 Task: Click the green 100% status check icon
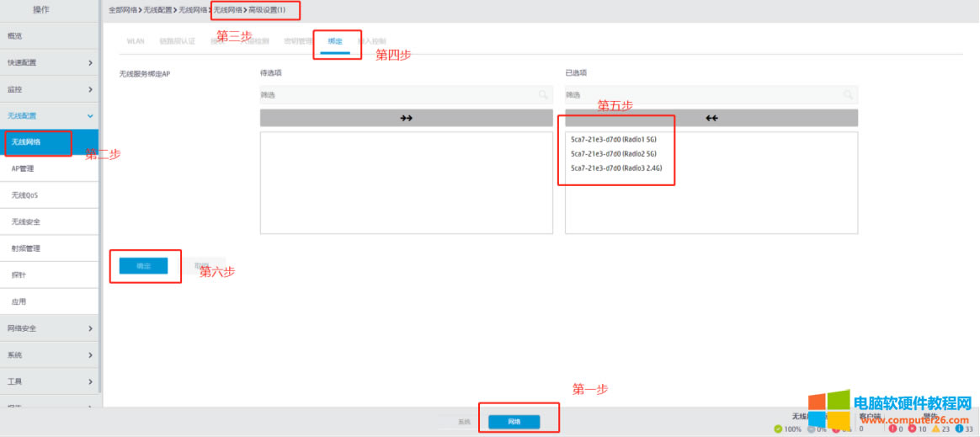click(x=777, y=429)
